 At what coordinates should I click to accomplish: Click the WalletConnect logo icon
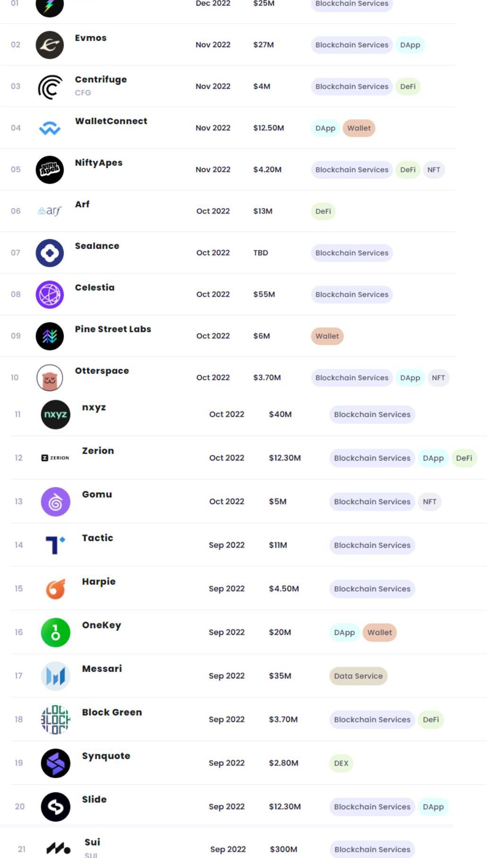(x=50, y=128)
